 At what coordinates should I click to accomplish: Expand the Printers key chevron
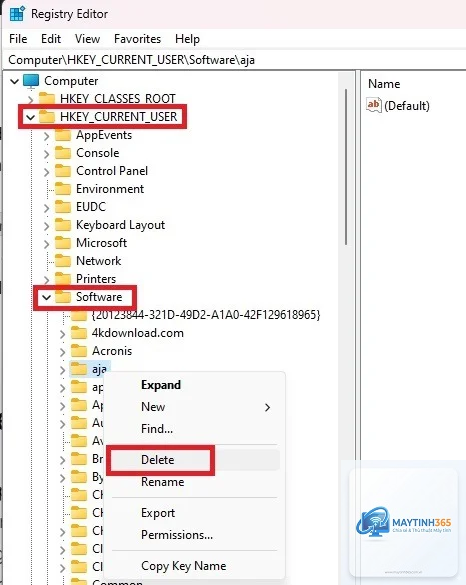click(47, 279)
